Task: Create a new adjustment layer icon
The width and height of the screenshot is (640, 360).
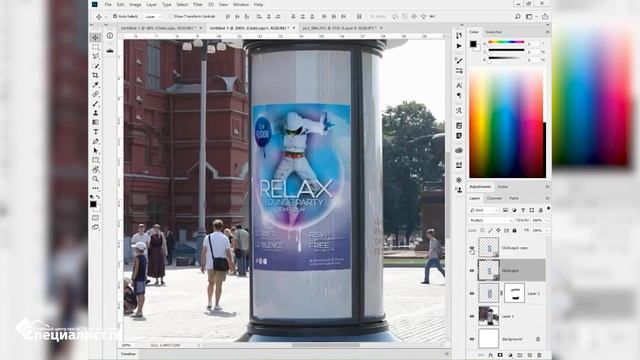Action: (x=510, y=356)
